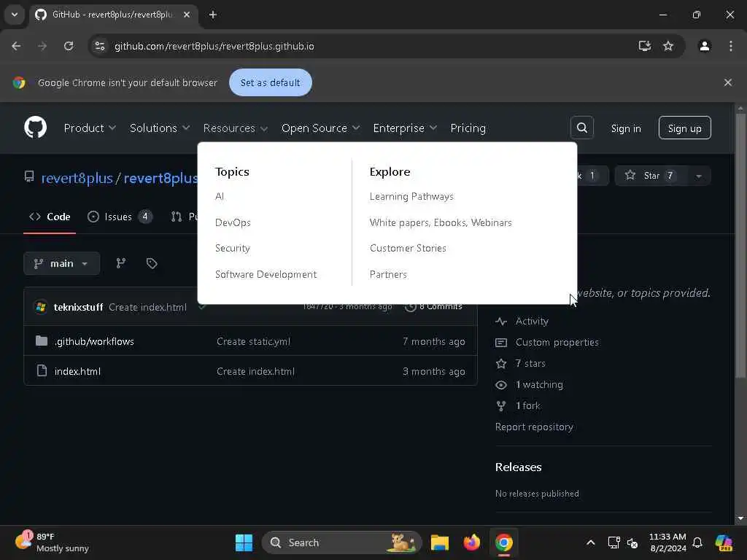The height and width of the screenshot is (560, 747).
Task: Click the install app icon in address bar
Action: click(645, 46)
